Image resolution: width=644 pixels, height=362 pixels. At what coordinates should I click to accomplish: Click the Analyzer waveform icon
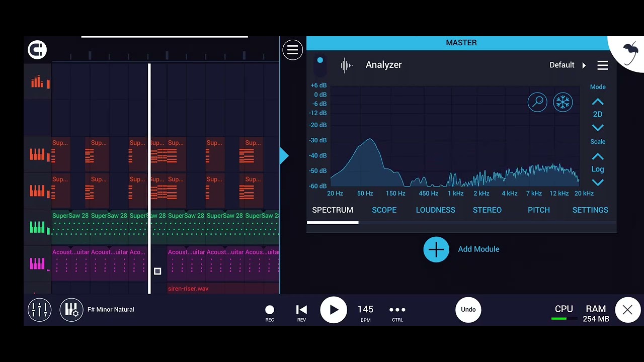[347, 65]
